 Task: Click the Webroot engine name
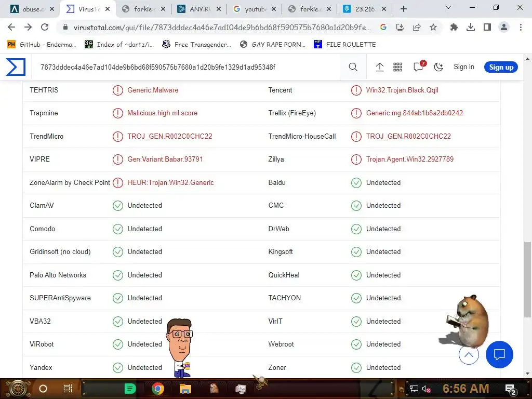click(x=281, y=344)
